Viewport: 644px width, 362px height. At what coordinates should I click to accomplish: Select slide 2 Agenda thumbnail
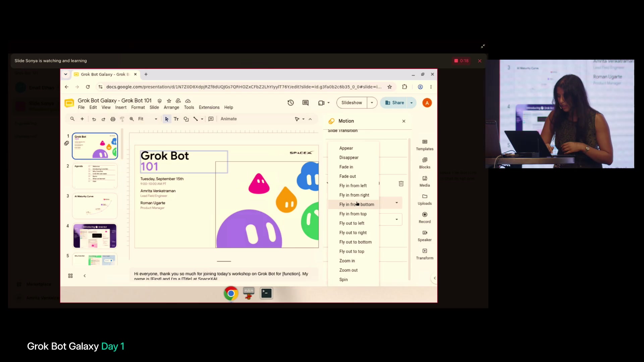tap(95, 176)
